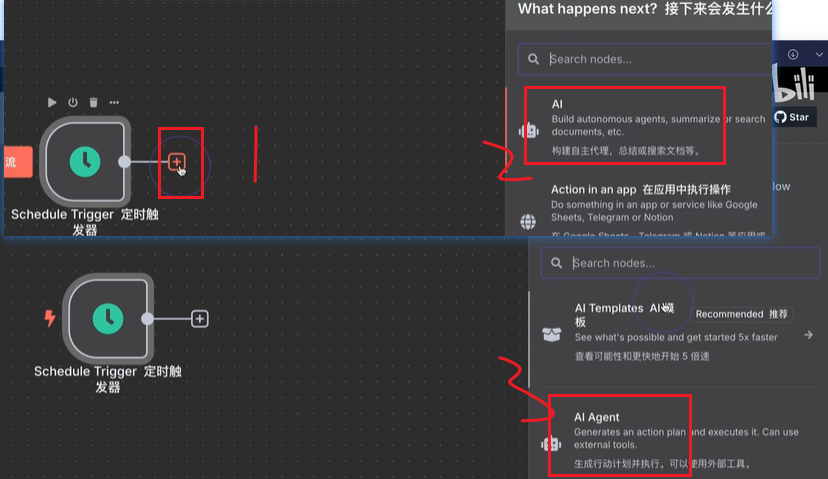Click the orange plus connector of upper node
Viewport: 828px width, 479px height.
(176, 162)
